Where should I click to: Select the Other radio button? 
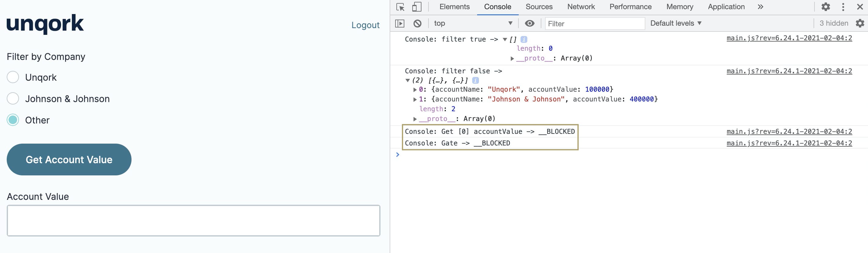pos(13,120)
